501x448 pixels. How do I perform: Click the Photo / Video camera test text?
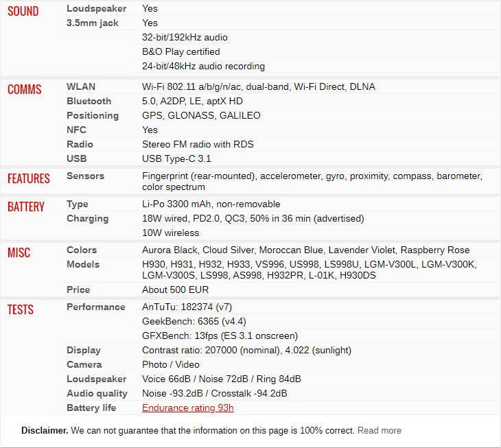pos(170,365)
